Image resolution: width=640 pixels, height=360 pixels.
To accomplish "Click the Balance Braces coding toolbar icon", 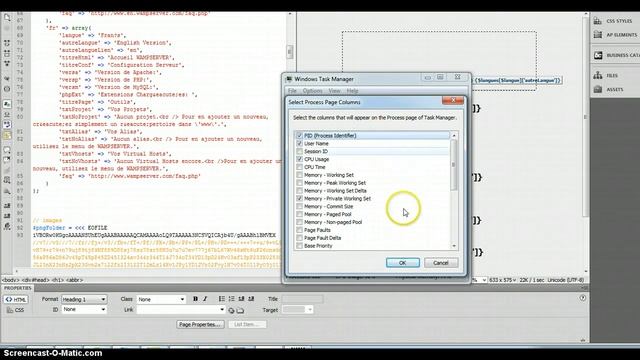I will click(7, 89).
